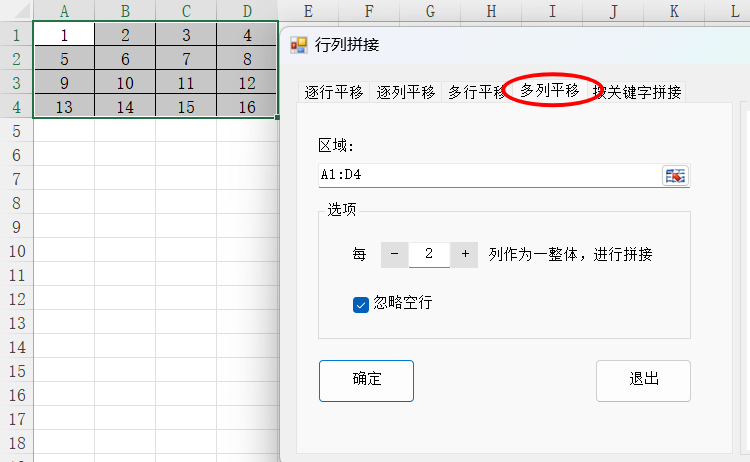Select row 15 header
Viewport: 750px width, 462px height.
click(16, 371)
